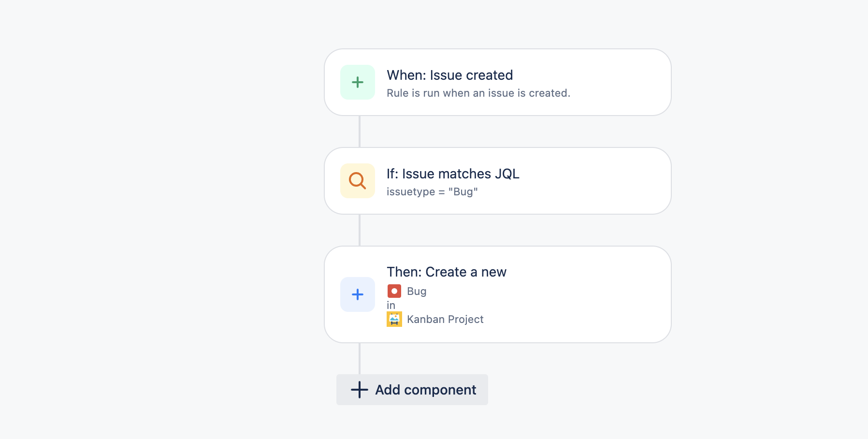Click the Kanban Project avatar icon
Viewport: 868px width, 439px height.
(x=394, y=319)
